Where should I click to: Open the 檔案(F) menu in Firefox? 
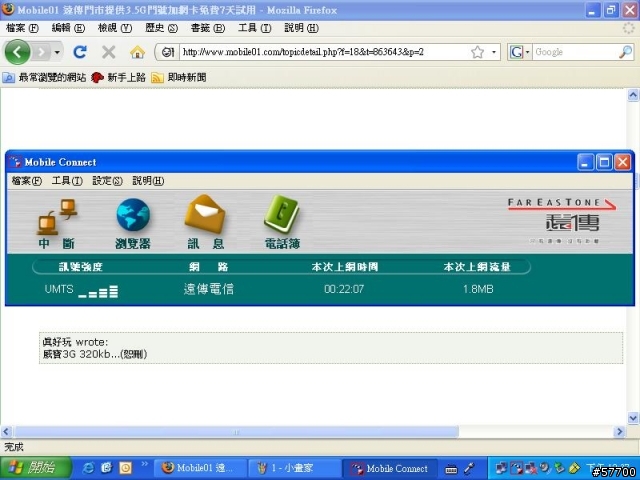(22, 28)
